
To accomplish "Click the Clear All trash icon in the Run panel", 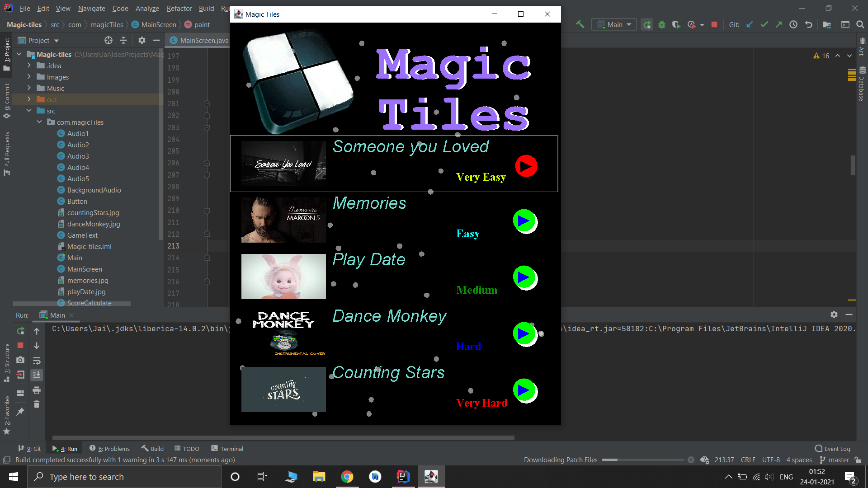I will [37, 404].
